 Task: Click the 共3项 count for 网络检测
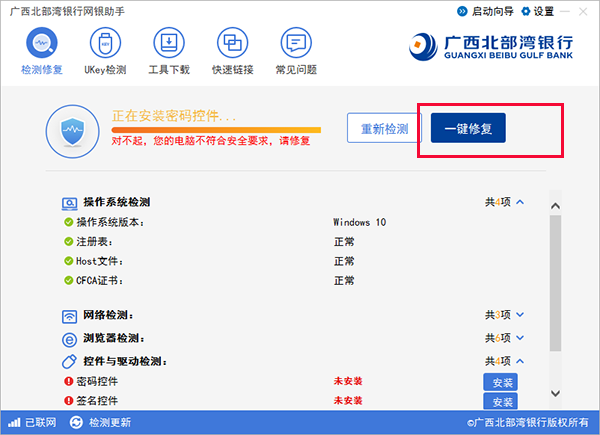(498, 315)
